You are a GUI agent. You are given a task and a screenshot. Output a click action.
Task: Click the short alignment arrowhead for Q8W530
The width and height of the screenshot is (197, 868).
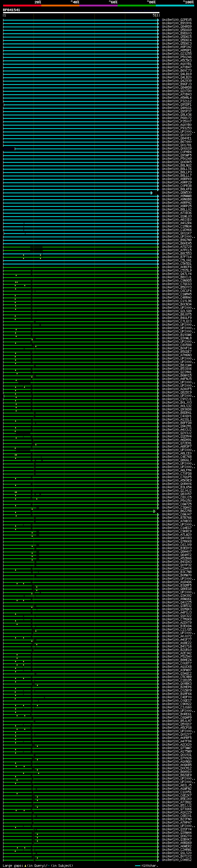152,193
